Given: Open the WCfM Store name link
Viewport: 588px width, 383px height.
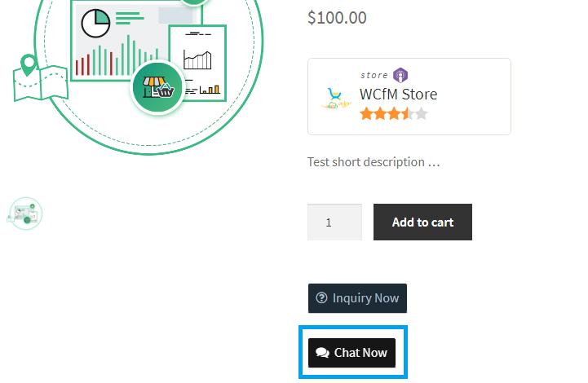Looking at the screenshot, I should click(x=398, y=94).
